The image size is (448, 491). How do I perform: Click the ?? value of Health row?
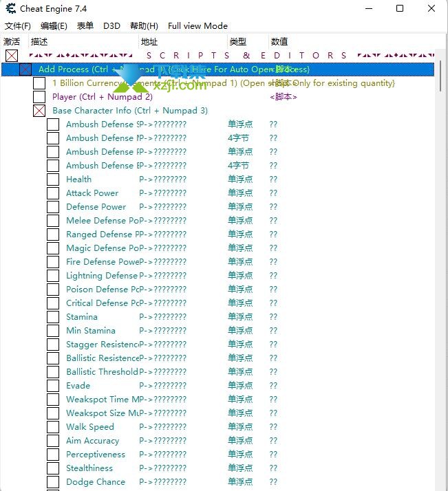click(x=273, y=179)
